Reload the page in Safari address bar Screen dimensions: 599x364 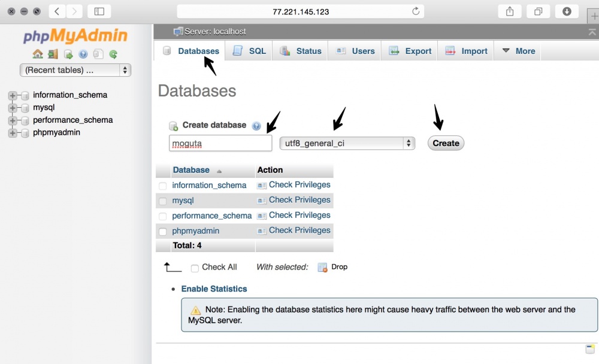416,11
